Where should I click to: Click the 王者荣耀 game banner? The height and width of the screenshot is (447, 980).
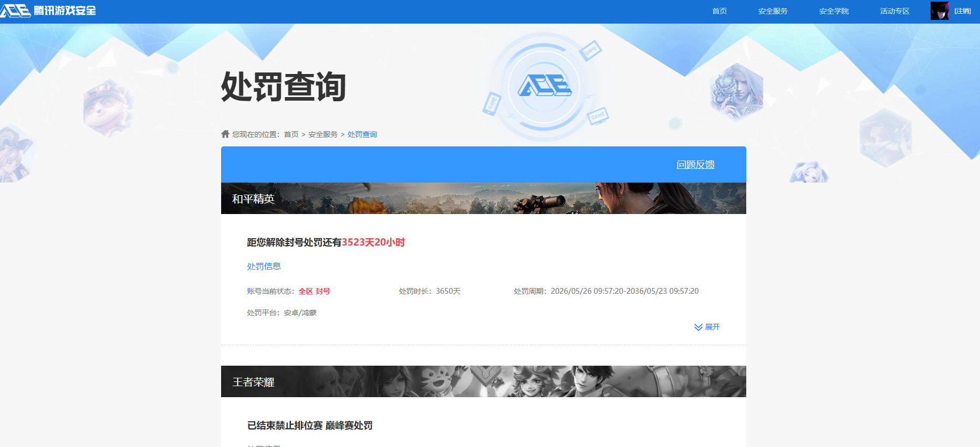(484, 381)
